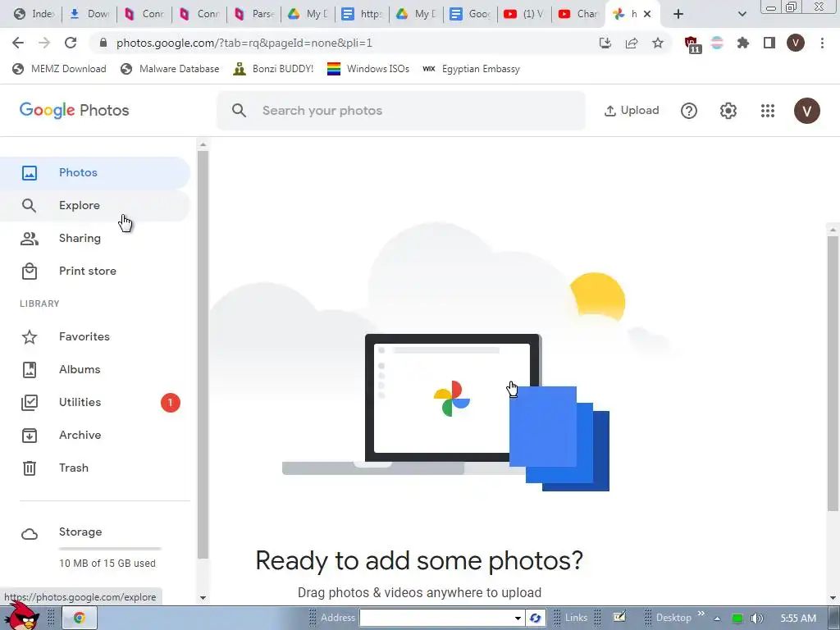
Task: Share this page icon in address bar
Action: [632, 43]
